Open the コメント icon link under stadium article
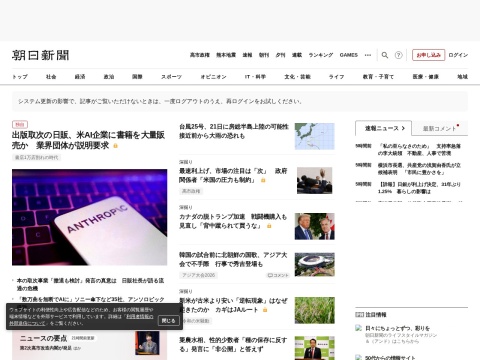This screenshot has height=360, width=480. click(x=278, y=275)
